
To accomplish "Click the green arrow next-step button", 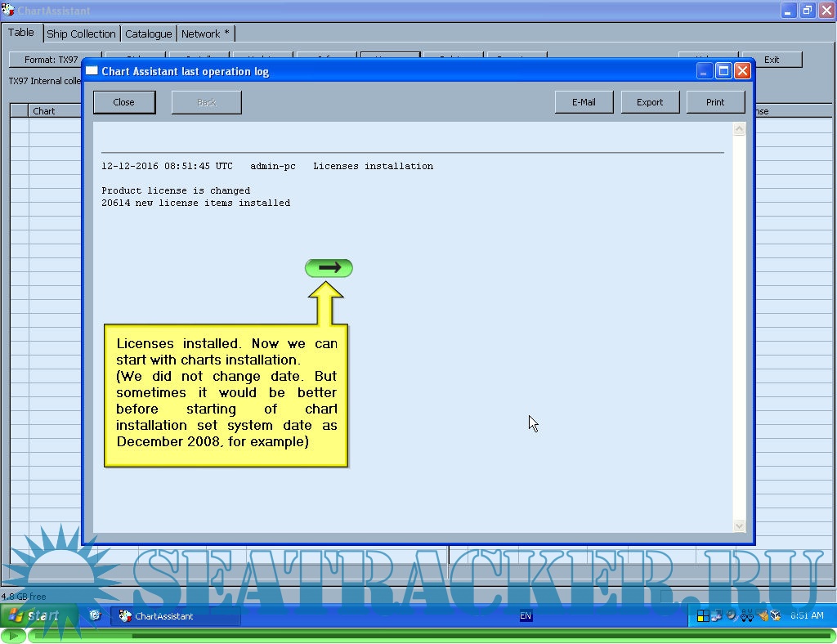I will coord(329,268).
